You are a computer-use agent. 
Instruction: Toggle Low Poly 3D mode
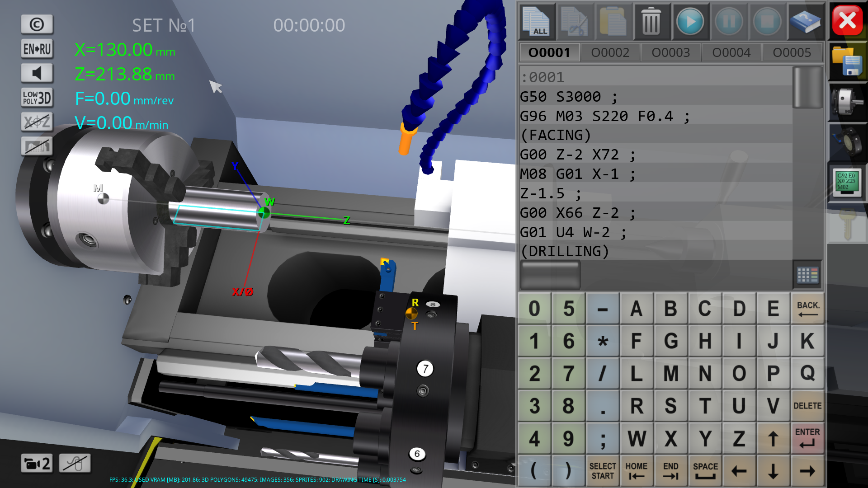[37, 98]
